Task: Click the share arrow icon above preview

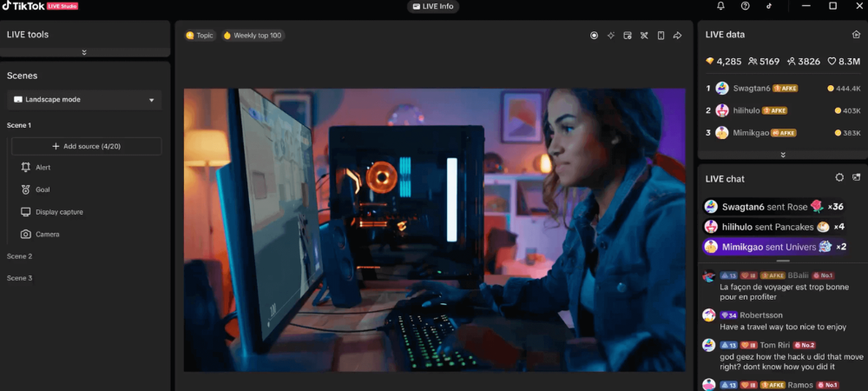Action: coord(677,36)
